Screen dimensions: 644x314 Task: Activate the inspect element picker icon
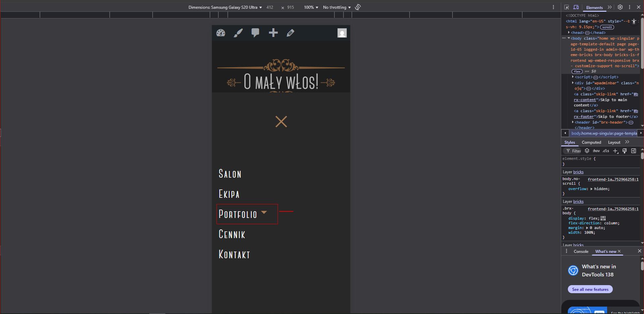pos(567,7)
